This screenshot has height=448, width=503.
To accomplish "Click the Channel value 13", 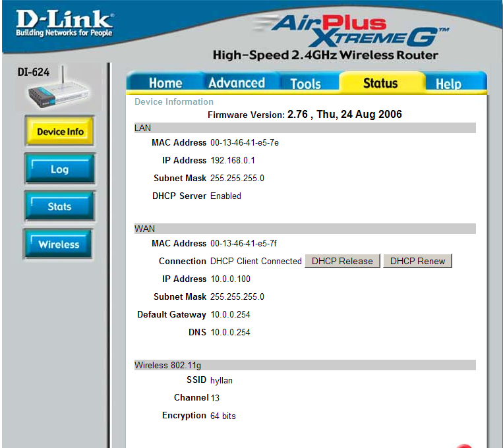I will (x=215, y=398).
